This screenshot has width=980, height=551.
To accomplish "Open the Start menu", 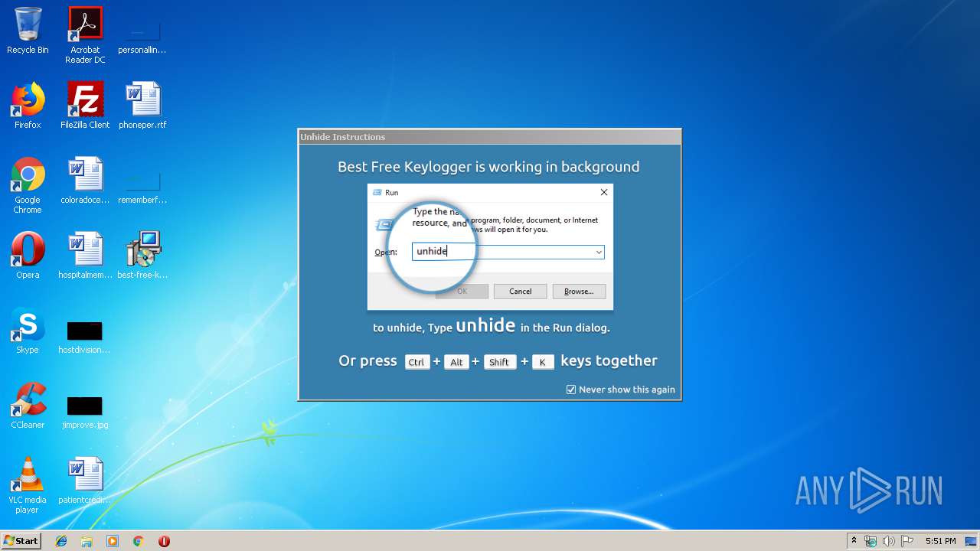I will pyautogui.click(x=21, y=540).
